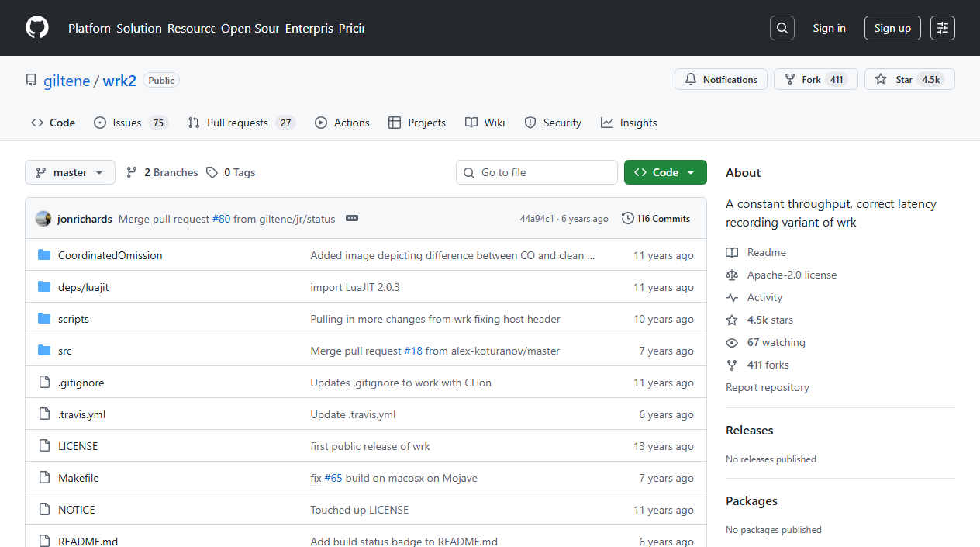Click jonrichards avatar thumbnail
980x547 pixels.
(x=43, y=219)
